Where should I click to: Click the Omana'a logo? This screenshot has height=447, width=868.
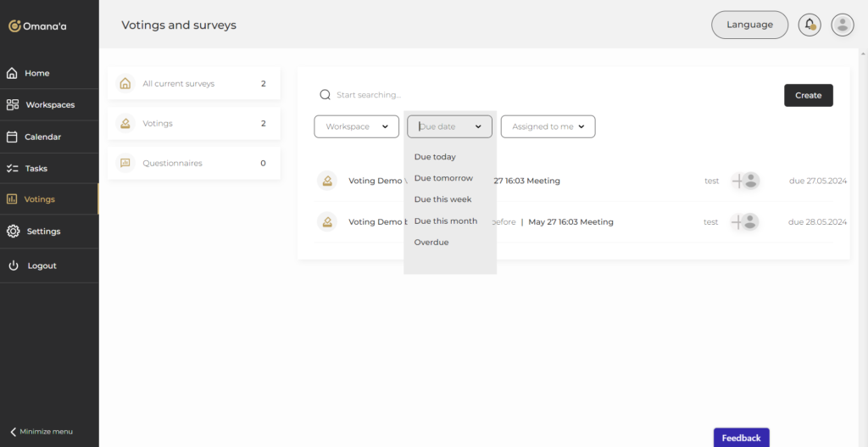point(38,26)
